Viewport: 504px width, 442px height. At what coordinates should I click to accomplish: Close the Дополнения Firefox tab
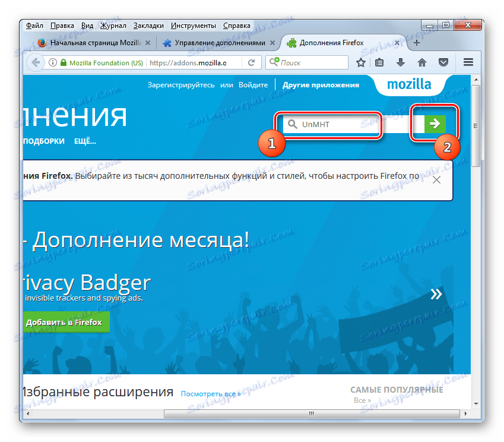(397, 43)
